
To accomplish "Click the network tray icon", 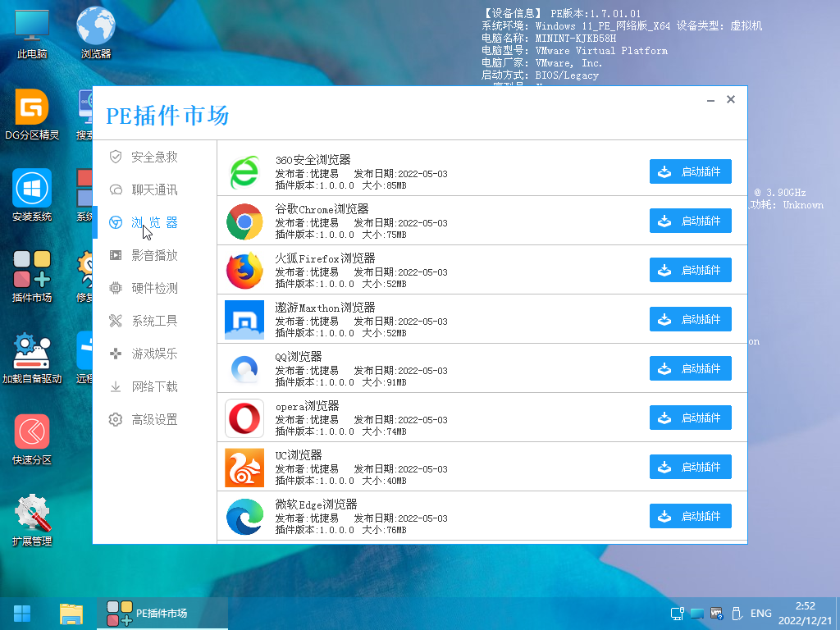I will (678, 614).
